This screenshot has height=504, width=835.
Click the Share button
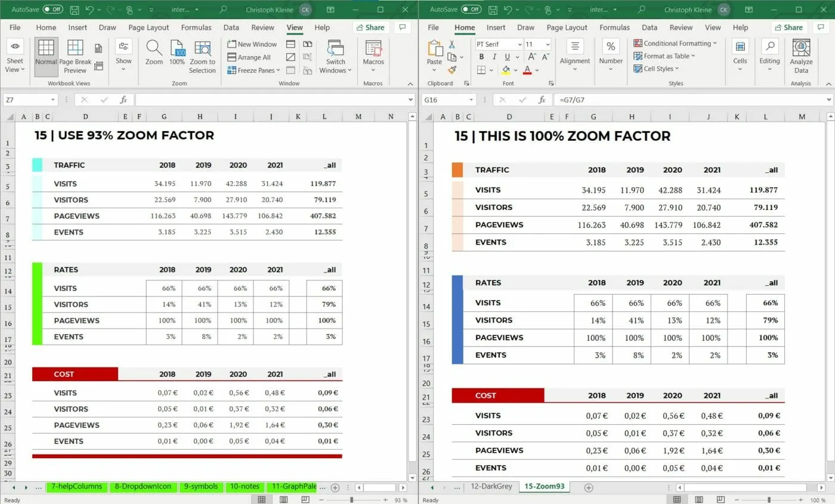pyautogui.click(x=370, y=27)
